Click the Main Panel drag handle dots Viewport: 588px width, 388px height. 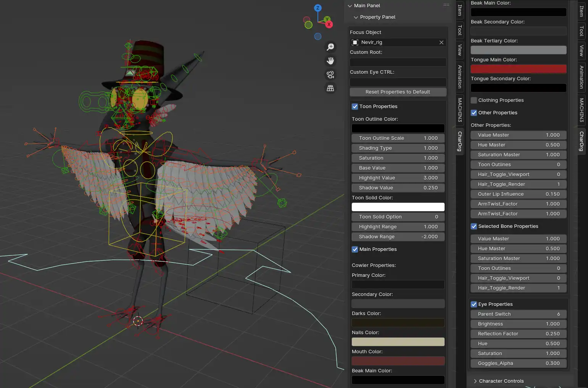446,5
